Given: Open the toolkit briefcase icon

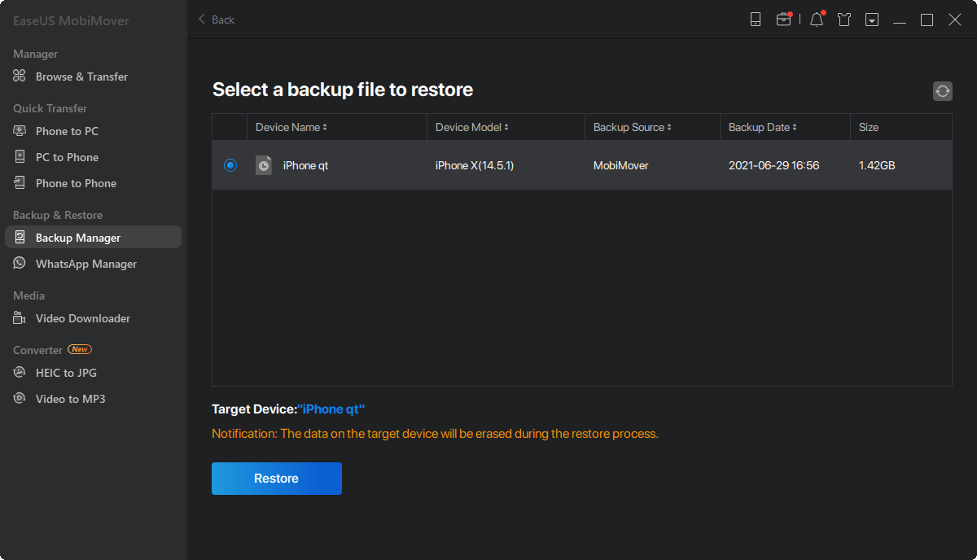Looking at the screenshot, I should 784,19.
